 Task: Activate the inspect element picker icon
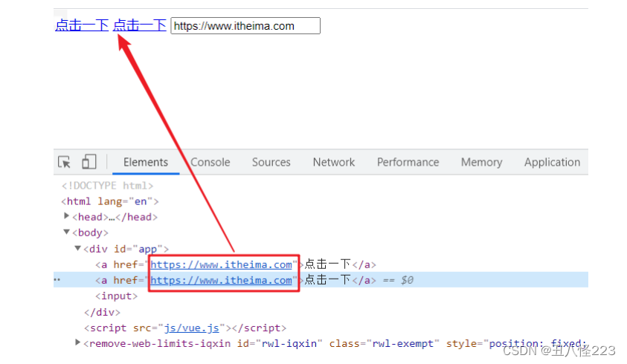(64, 162)
